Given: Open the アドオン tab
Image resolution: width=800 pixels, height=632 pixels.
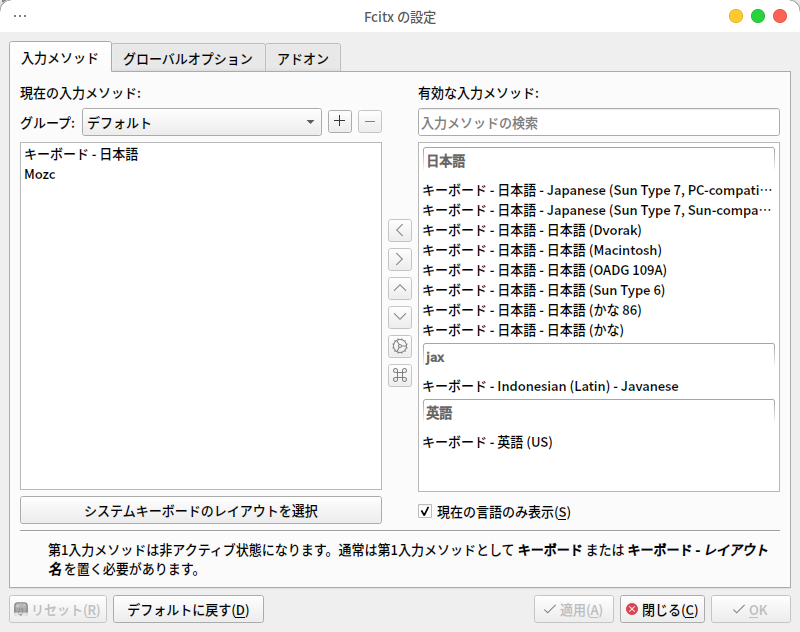Looking at the screenshot, I should point(303,58).
